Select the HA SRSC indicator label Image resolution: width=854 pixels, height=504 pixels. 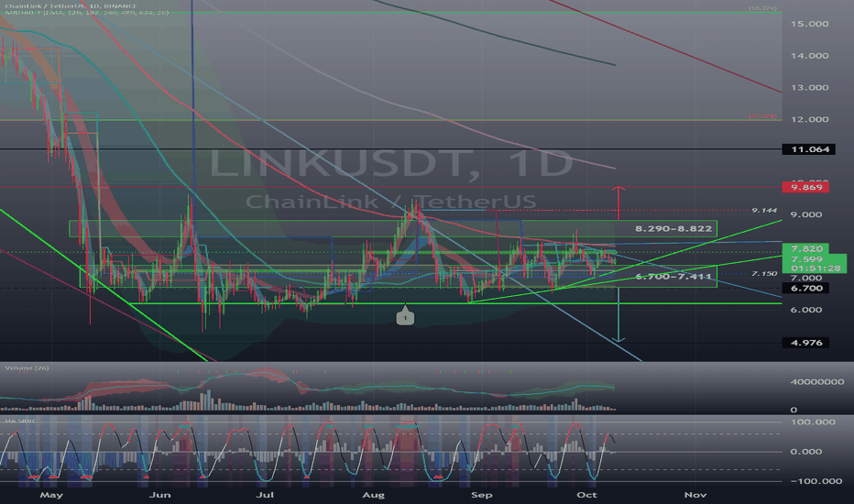21,421
